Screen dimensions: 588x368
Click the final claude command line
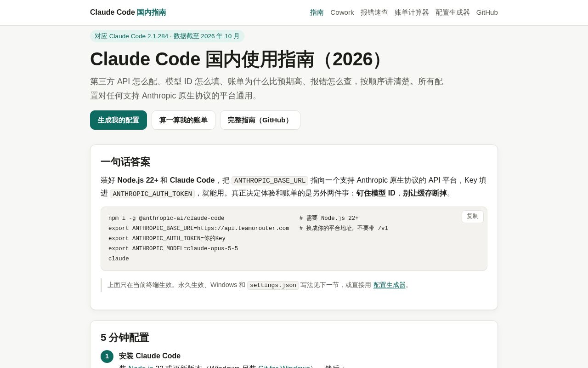point(119,259)
